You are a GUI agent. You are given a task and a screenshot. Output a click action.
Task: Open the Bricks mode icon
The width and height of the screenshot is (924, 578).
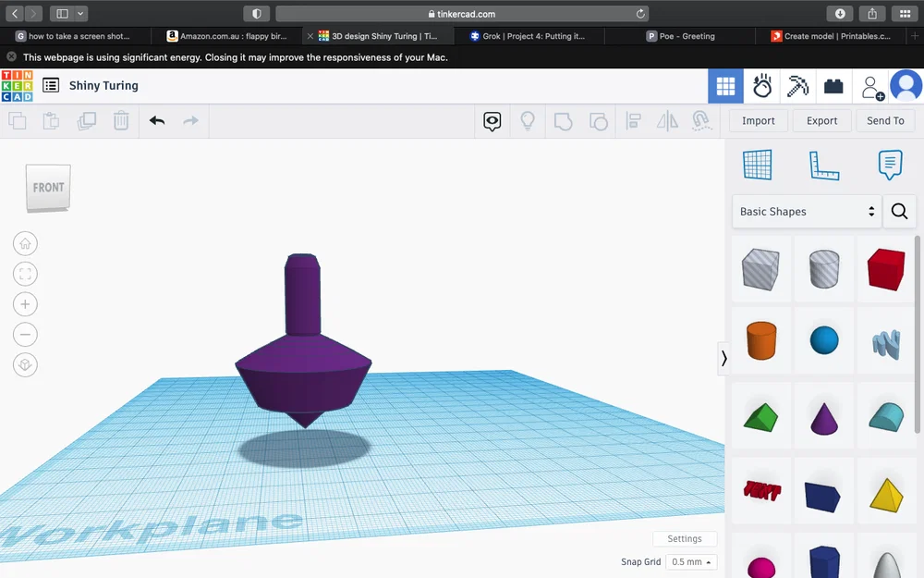[833, 87]
